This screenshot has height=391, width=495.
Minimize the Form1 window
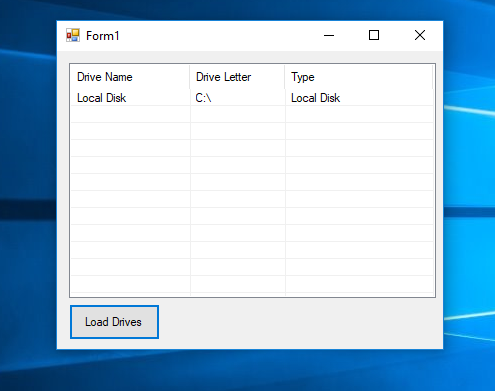point(329,35)
